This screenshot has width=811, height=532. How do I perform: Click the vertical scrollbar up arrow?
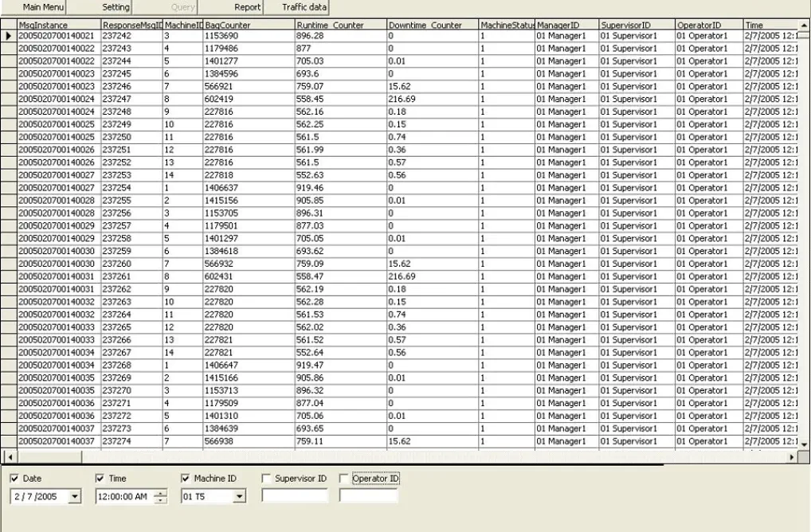point(804,25)
